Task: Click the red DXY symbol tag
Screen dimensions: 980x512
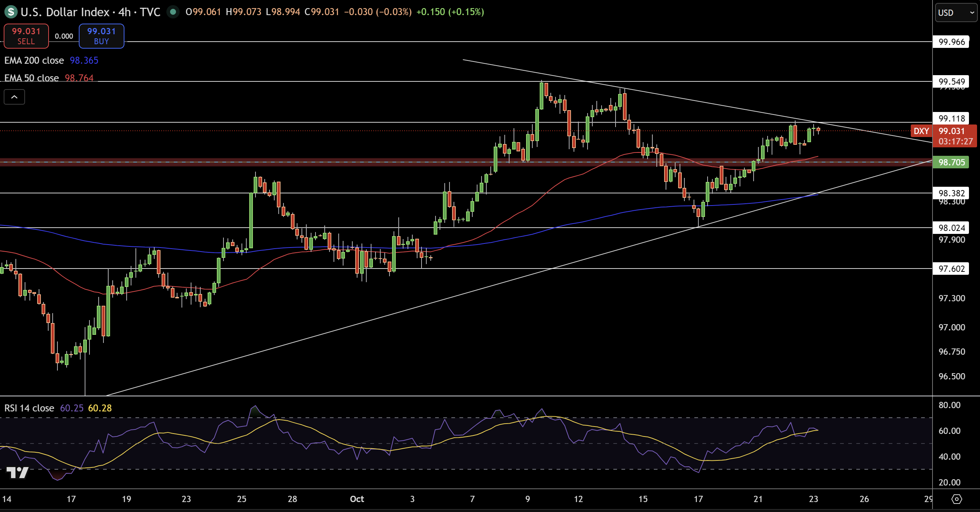Action: [921, 131]
